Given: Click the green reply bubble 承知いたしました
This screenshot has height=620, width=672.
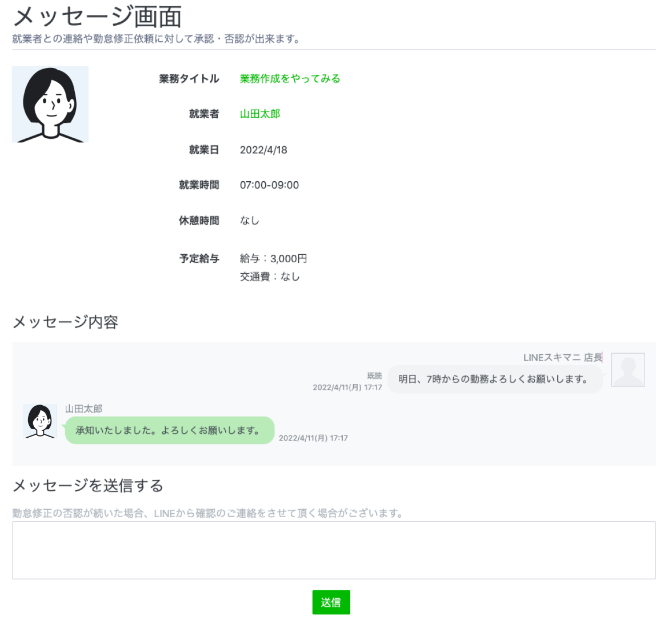Looking at the screenshot, I should 169,430.
